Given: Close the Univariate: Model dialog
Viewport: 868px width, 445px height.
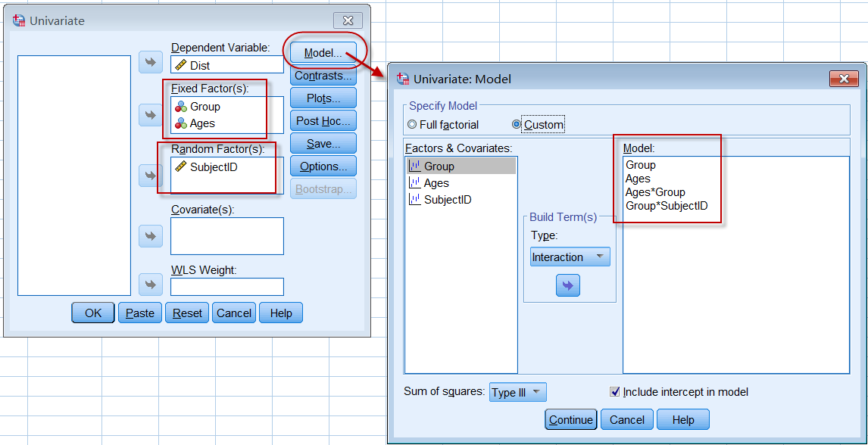Looking at the screenshot, I should click(x=843, y=79).
